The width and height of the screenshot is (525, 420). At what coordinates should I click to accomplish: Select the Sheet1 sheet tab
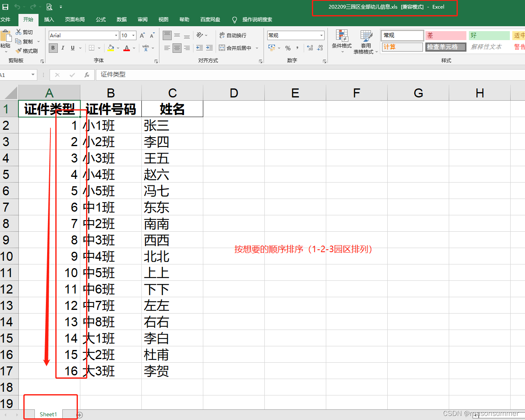[48, 414]
